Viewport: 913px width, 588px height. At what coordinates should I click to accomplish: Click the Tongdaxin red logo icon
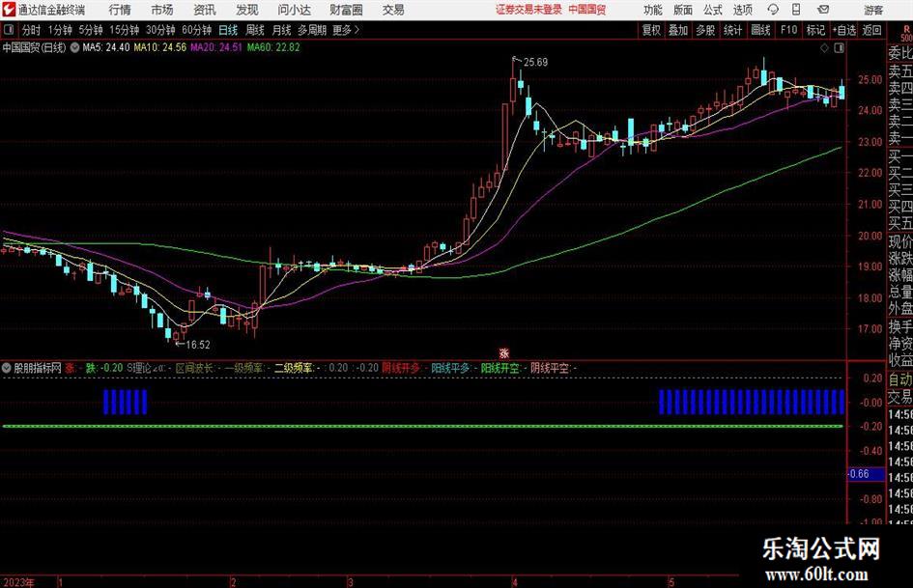[9, 10]
